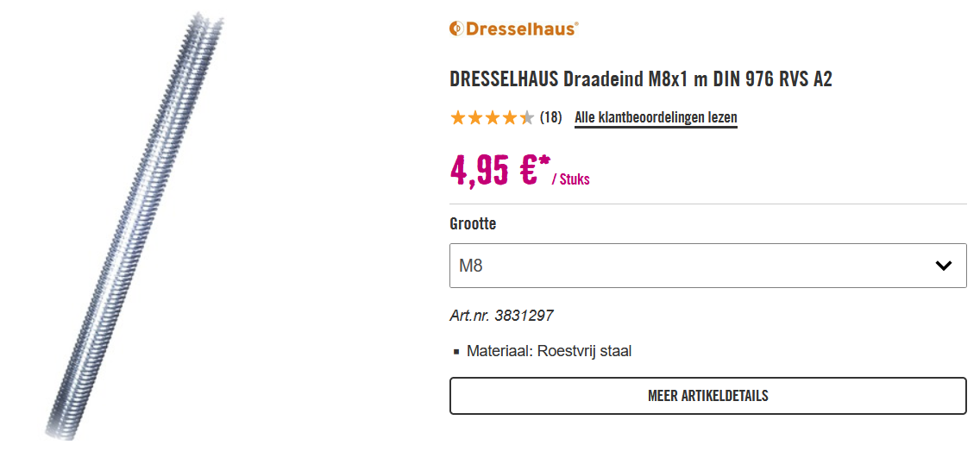
Task: Select the third rating star
Action: pos(493,117)
